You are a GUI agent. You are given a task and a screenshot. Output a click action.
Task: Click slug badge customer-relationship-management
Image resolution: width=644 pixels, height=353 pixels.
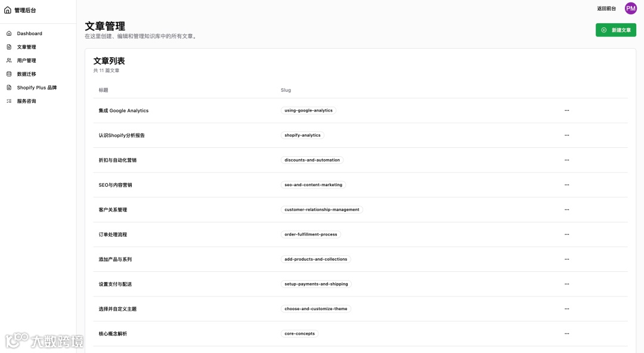(x=321, y=209)
